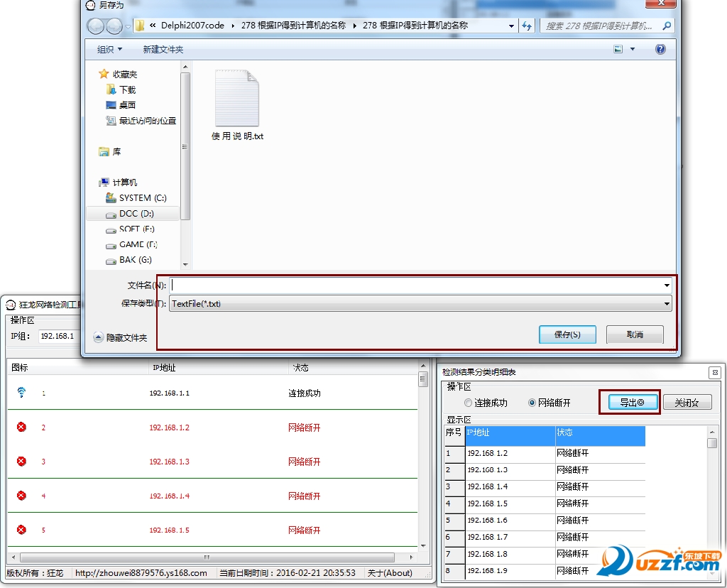The height and width of the screenshot is (588, 727).
Task: Click the help question mark icon
Action: 660,49
